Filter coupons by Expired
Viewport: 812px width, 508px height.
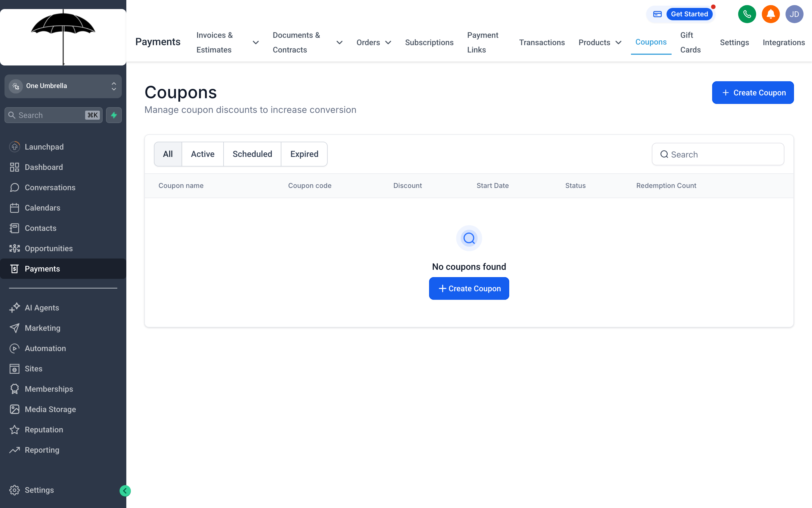[x=304, y=154]
